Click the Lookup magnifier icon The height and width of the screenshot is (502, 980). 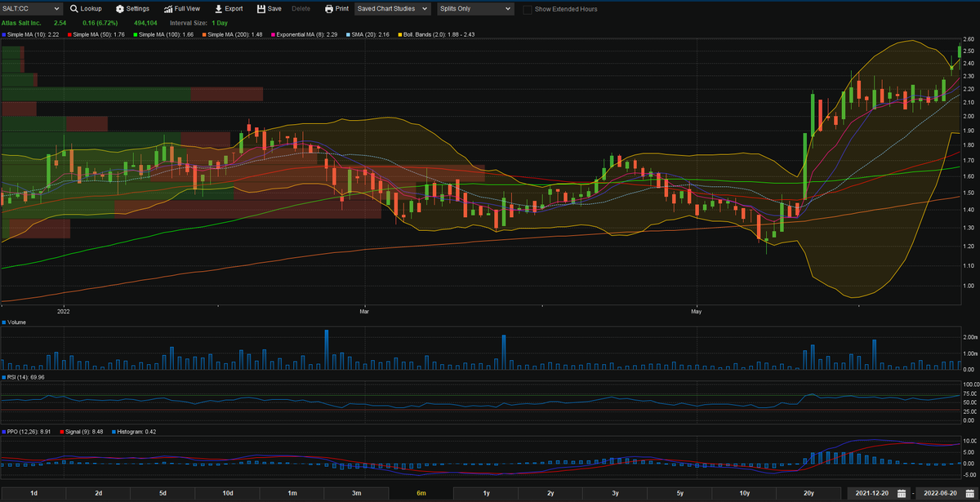point(74,9)
